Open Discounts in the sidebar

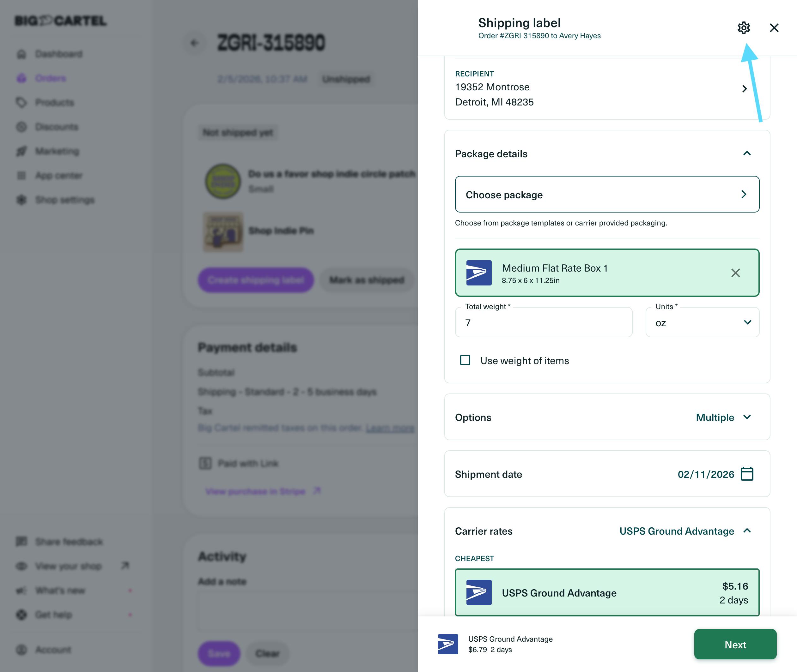tap(57, 127)
